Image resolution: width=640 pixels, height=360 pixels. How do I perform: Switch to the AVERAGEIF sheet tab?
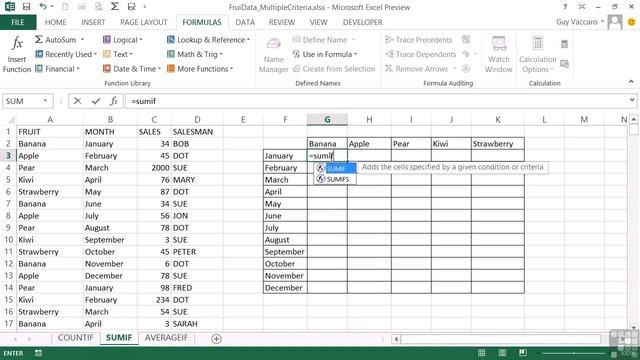pos(166,338)
